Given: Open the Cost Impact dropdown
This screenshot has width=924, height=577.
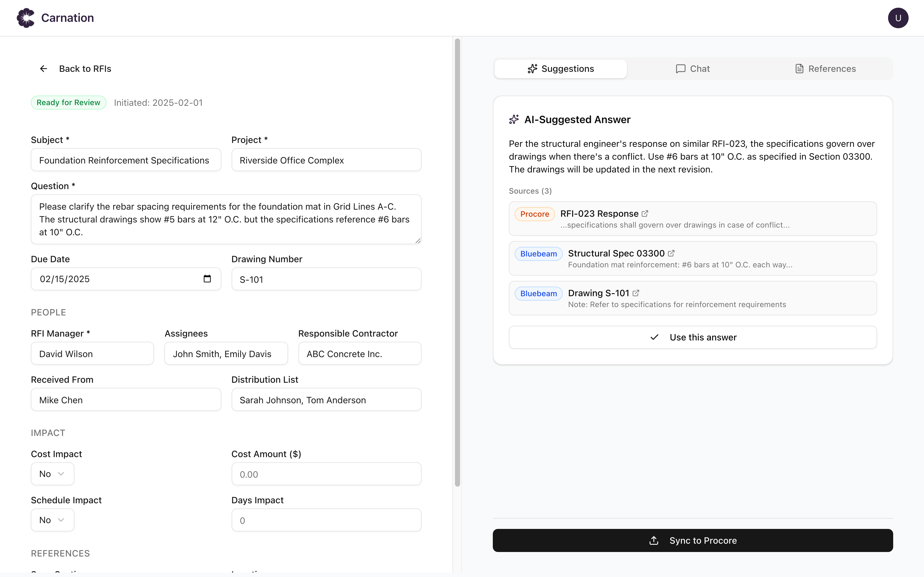Looking at the screenshot, I should pos(52,474).
